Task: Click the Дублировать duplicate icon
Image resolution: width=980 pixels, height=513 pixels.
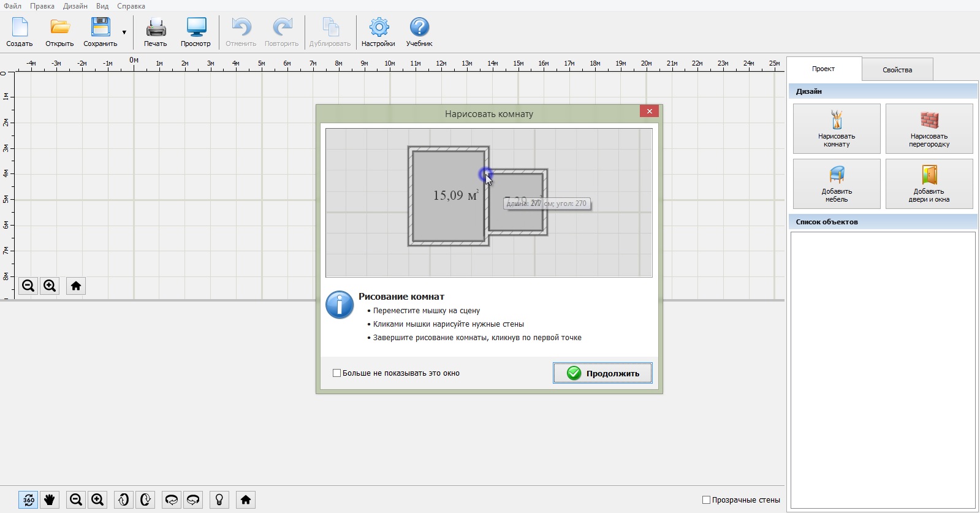Action: point(330,32)
